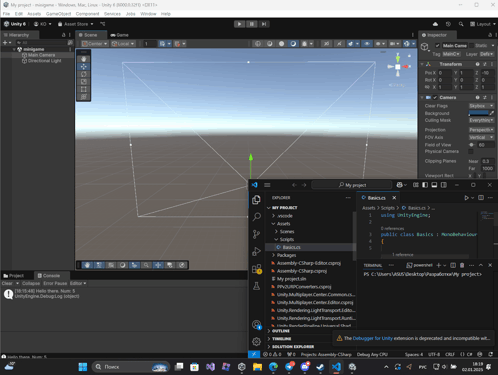Add a new terminal with plus icon
498x375 pixels.
[439, 265]
